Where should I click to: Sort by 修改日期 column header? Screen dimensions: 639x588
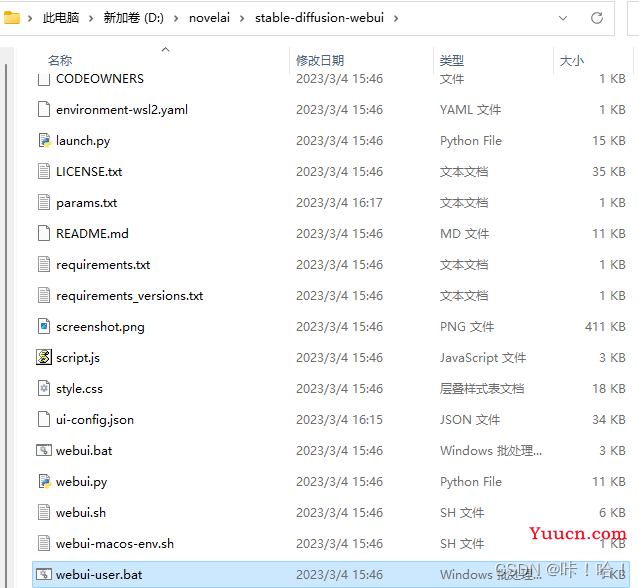pos(320,60)
